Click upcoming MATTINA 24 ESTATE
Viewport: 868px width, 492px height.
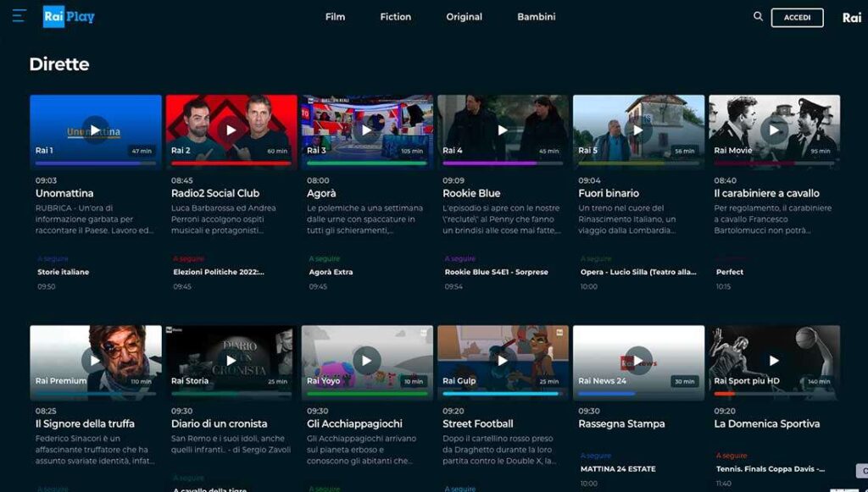(x=618, y=469)
